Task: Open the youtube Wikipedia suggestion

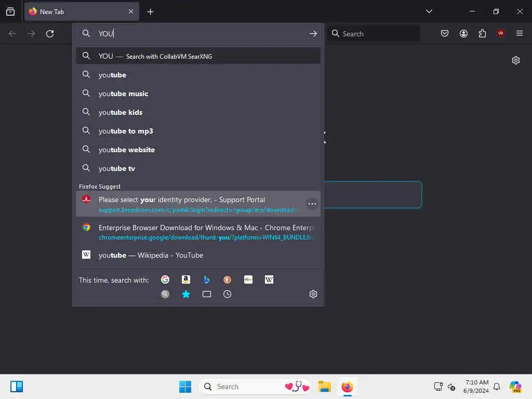Action: tap(198, 255)
